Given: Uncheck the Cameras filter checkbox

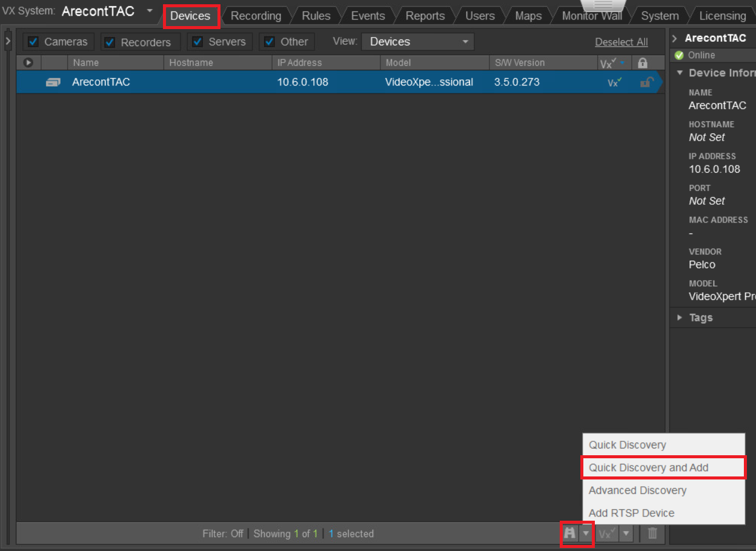Looking at the screenshot, I should [x=33, y=42].
